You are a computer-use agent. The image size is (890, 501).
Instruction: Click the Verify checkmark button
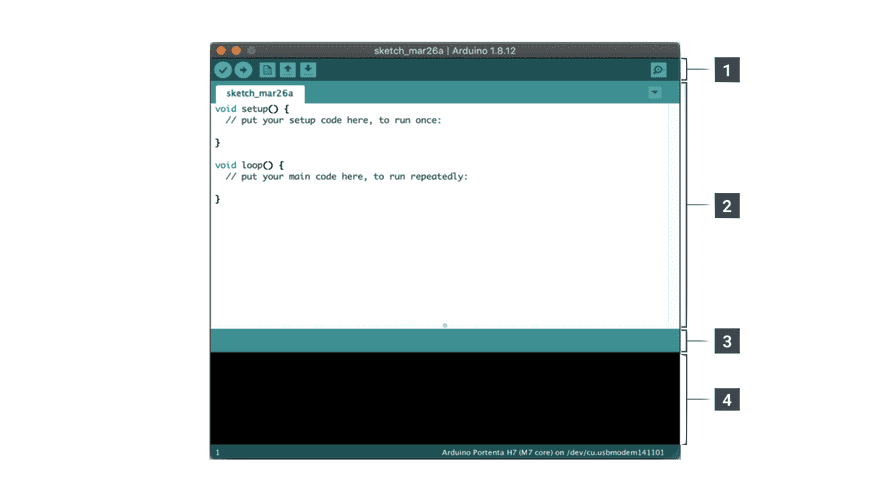[223, 70]
